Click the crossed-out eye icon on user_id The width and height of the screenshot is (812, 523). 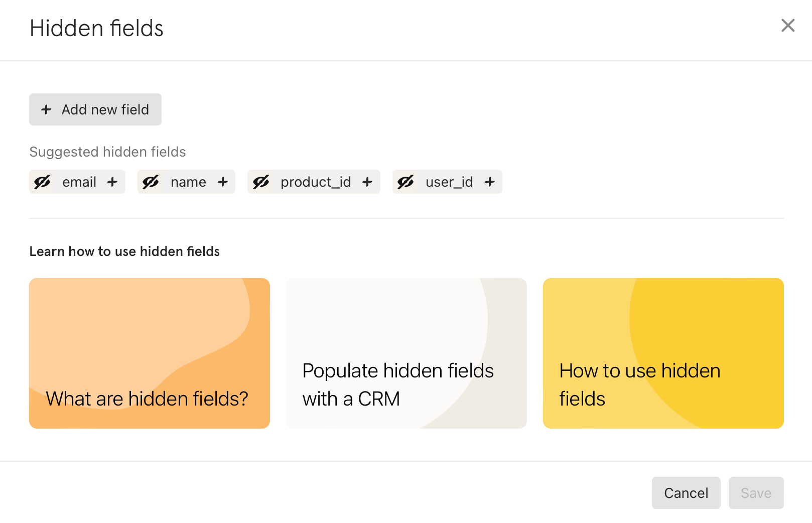click(405, 182)
